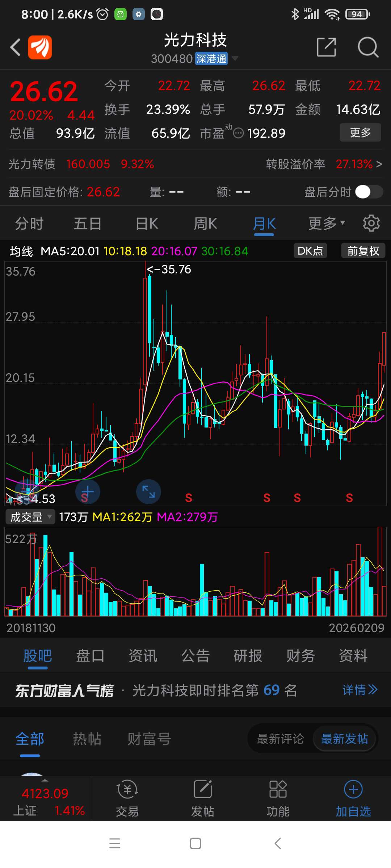
Task: Select the 研报 tab
Action: (248, 656)
